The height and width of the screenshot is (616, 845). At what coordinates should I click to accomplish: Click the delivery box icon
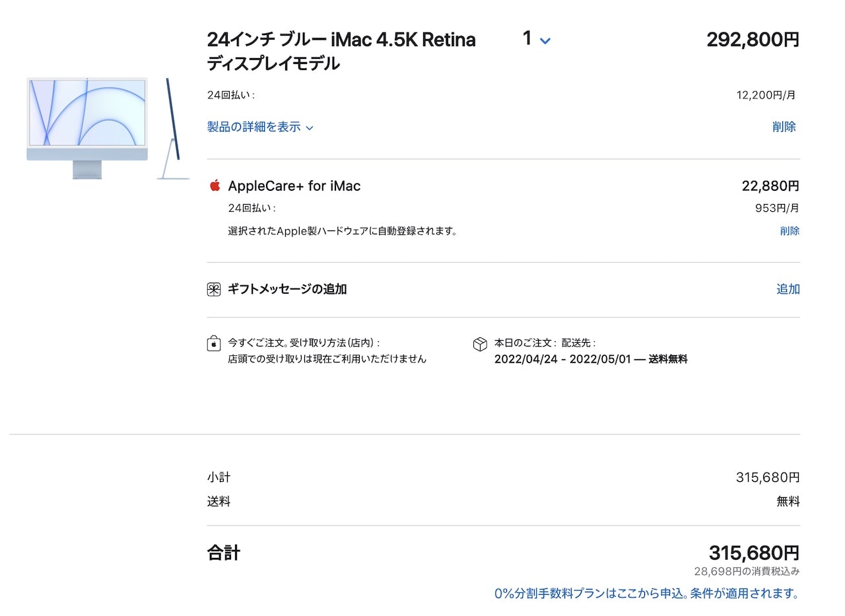[480, 344]
